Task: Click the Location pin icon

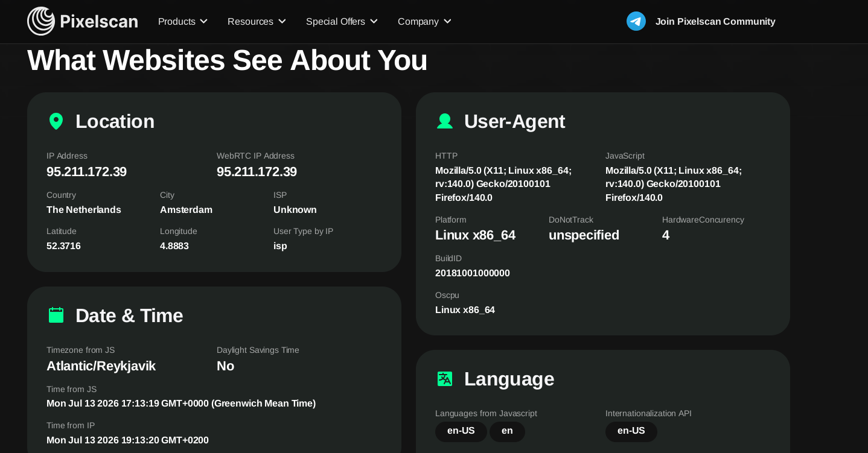Action: coord(56,121)
